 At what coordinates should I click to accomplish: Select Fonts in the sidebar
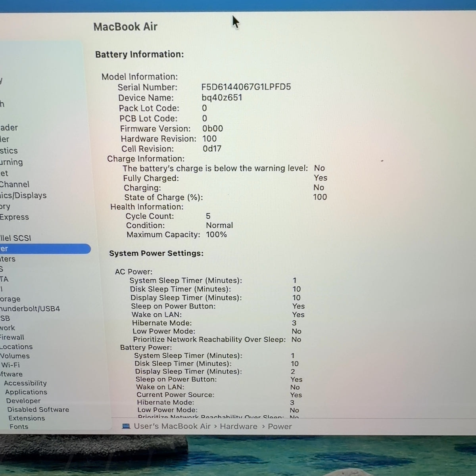pyautogui.click(x=19, y=427)
